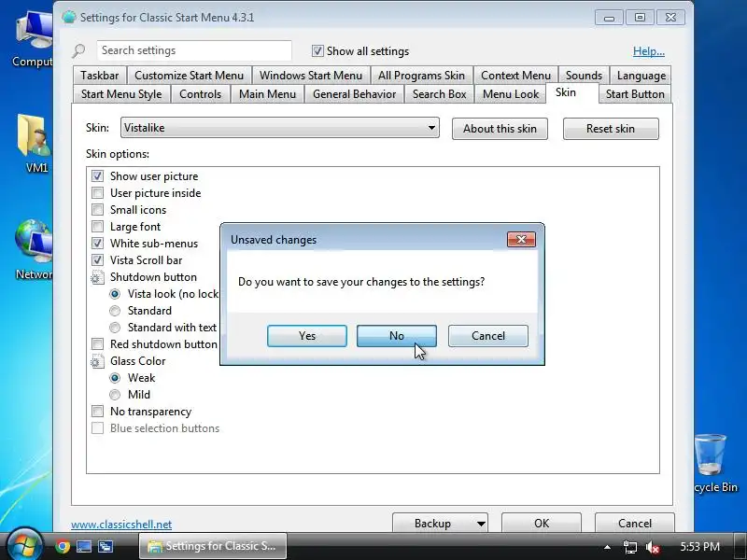
Task: Switch to the Taskbar tab
Action: click(100, 76)
